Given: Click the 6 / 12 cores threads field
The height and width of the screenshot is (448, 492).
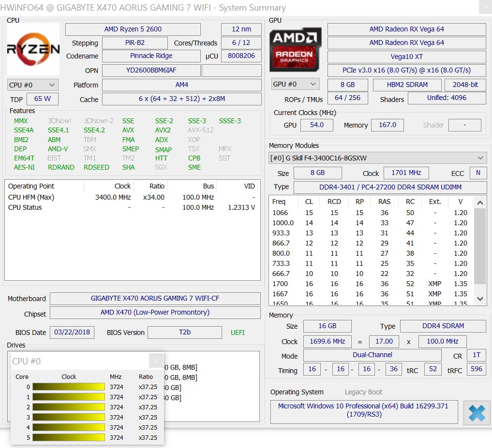Looking at the screenshot, I should (x=241, y=43).
